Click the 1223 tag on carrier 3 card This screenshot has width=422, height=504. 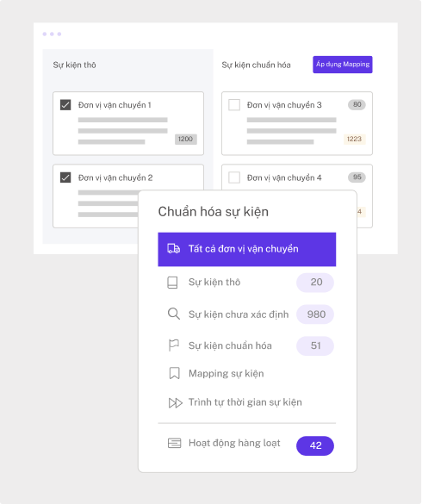point(355,139)
